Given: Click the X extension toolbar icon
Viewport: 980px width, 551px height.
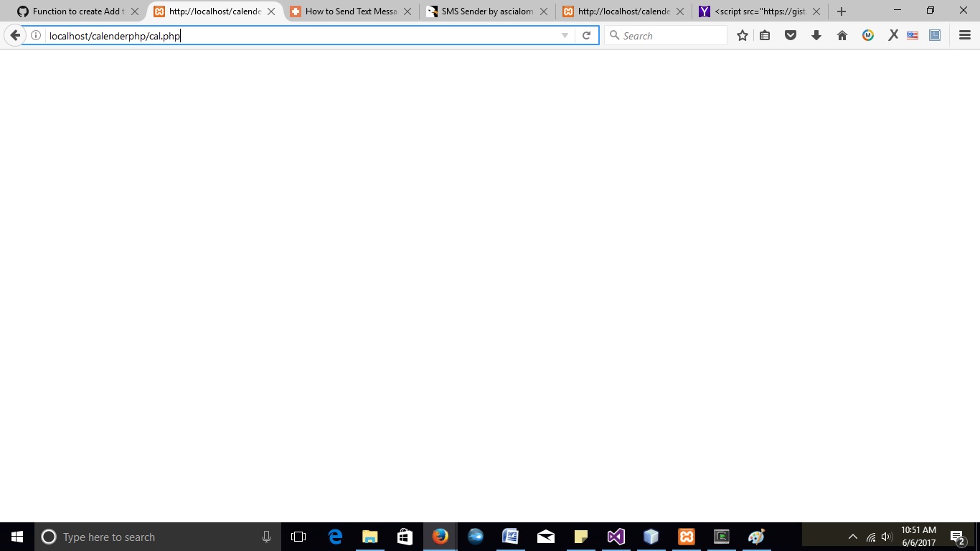Looking at the screenshot, I should click(x=893, y=35).
